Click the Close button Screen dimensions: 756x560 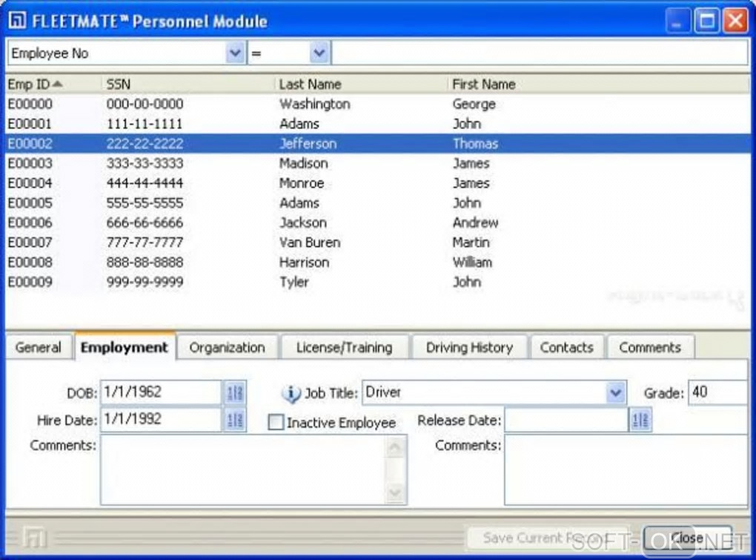click(x=688, y=538)
